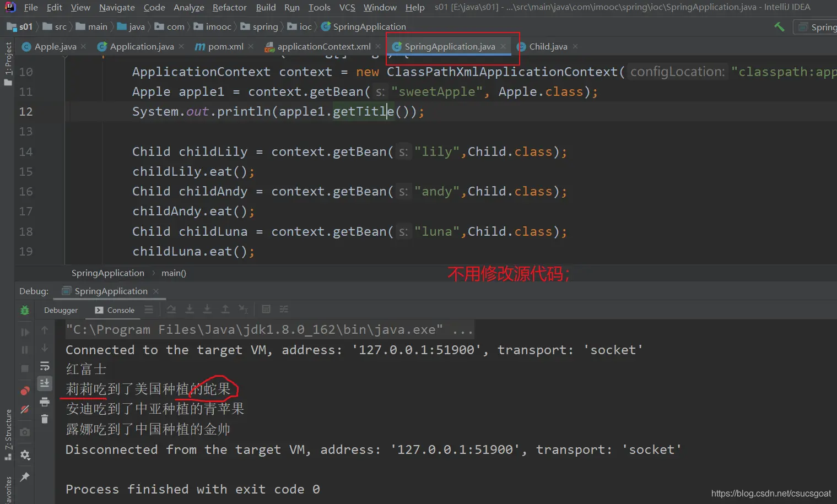
Task: Open debug Settings gear dropdown
Action: [x=25, y=455]
